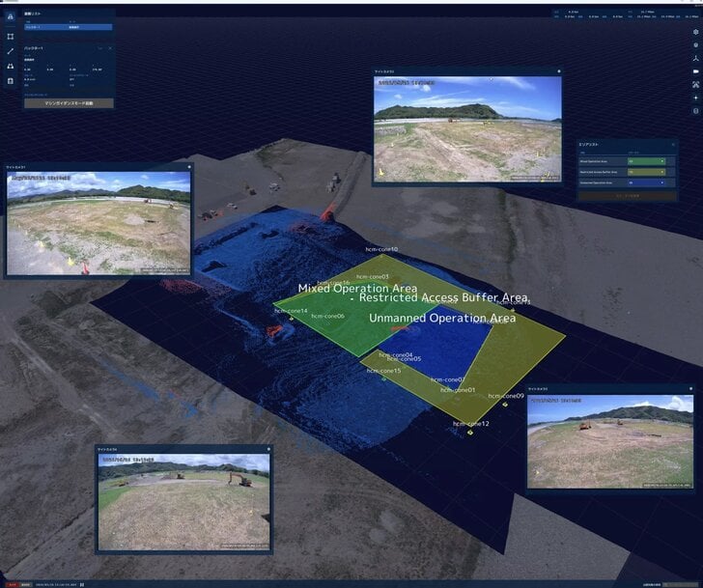
Task: Click the 'Restricted Access Buffer Area' map label
Action: point(443,297)
